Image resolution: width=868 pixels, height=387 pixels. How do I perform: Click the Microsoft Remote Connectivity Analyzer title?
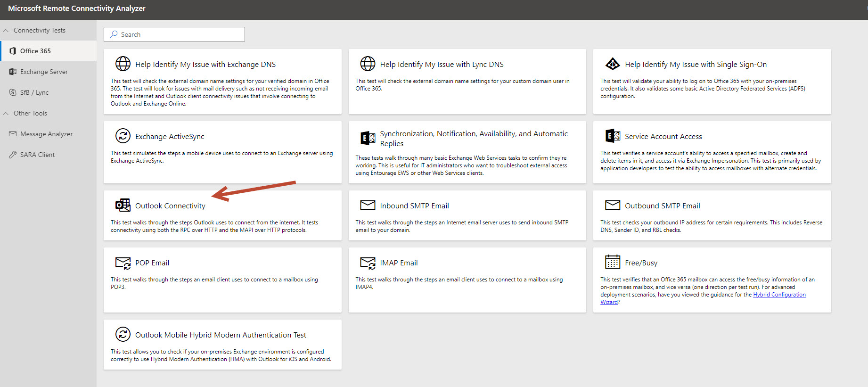[x=77, y=8]
